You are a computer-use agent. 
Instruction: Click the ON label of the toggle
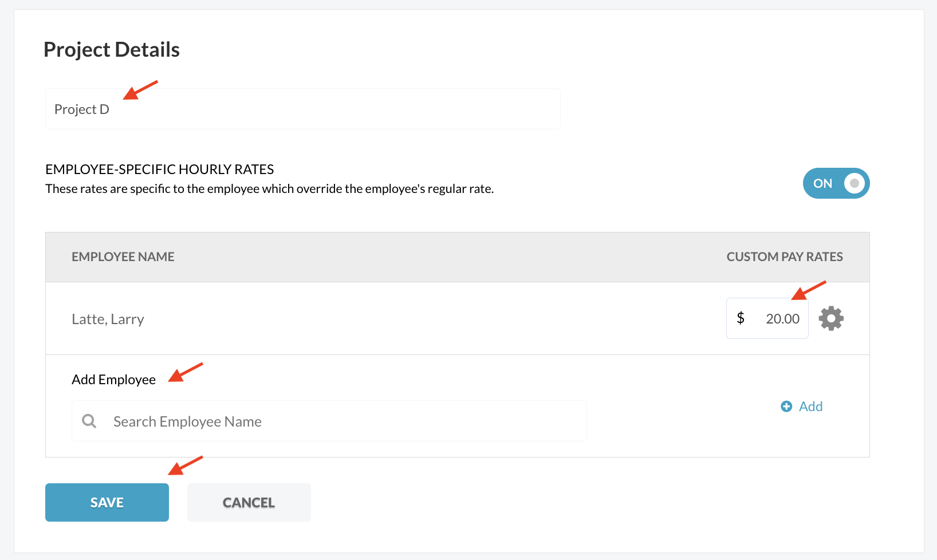(x=822, y=183)
